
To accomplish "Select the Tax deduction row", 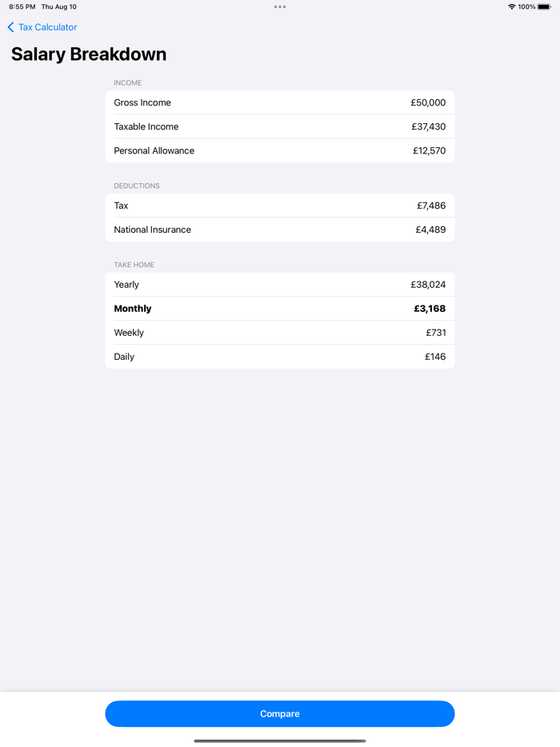I will tap(279, 206).
